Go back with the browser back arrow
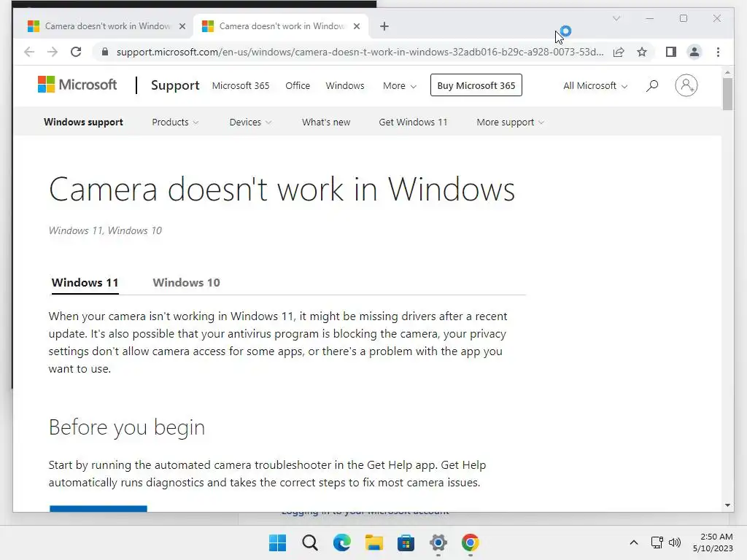The width and height of the screenshot is (747, 560). pos(29,52)
